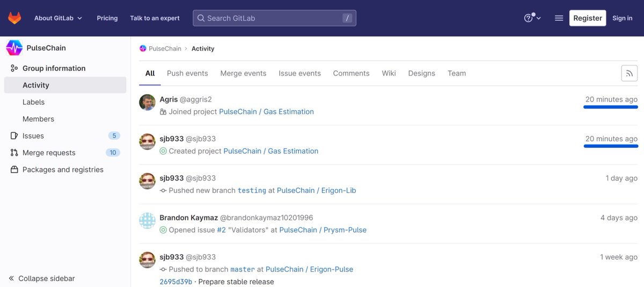
Task: Click sjb933 avatar on Created project row
Action: (147, 141)
